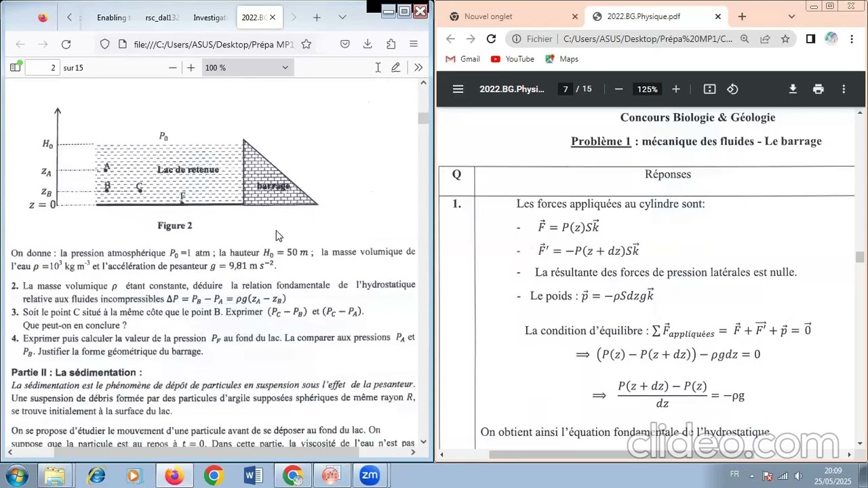Click the Firefox vertical scrollbar down arrow
Screen dimensions: 868x488
click(x=423, y=442)
